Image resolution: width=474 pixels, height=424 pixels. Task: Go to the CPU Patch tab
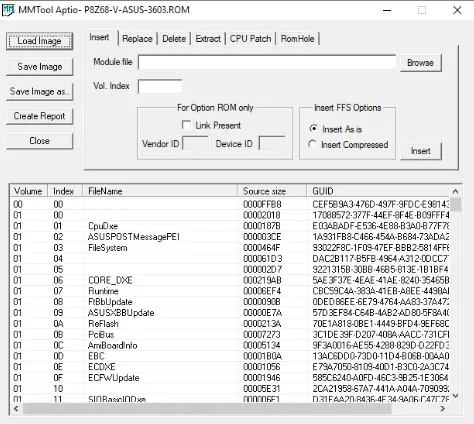[x=250, y=39]
